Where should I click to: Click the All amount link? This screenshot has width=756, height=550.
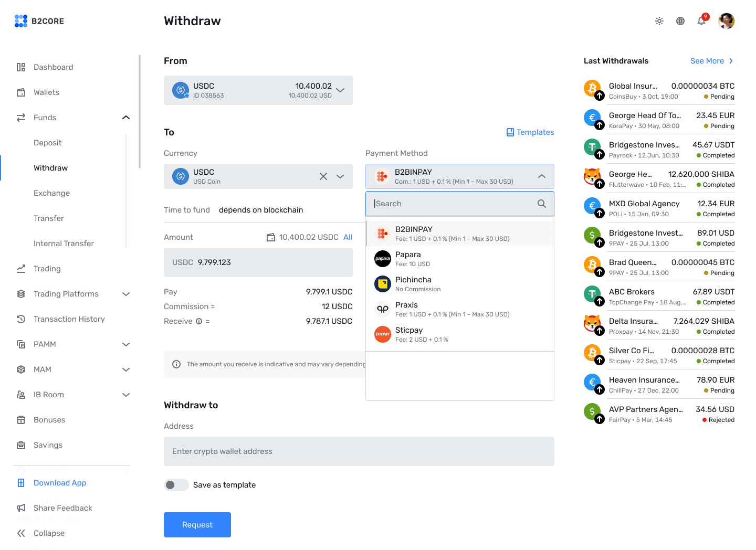tap(348, 237)
